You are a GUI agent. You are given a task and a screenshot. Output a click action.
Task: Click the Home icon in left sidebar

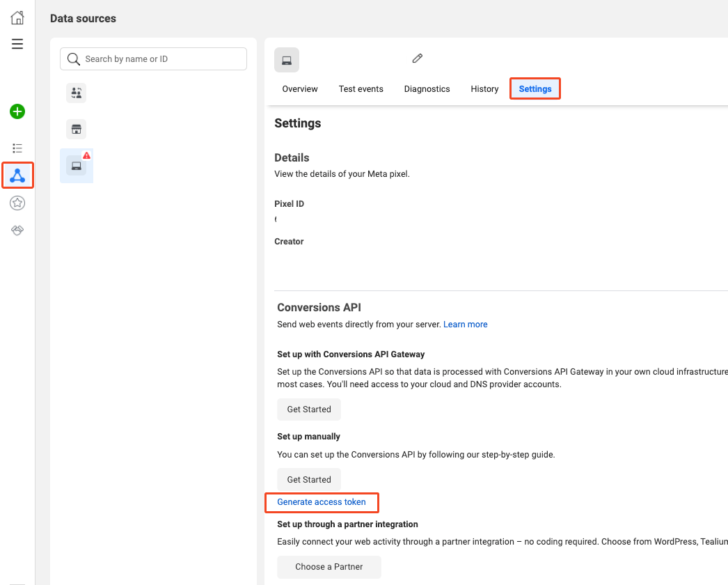click(17, 18)
